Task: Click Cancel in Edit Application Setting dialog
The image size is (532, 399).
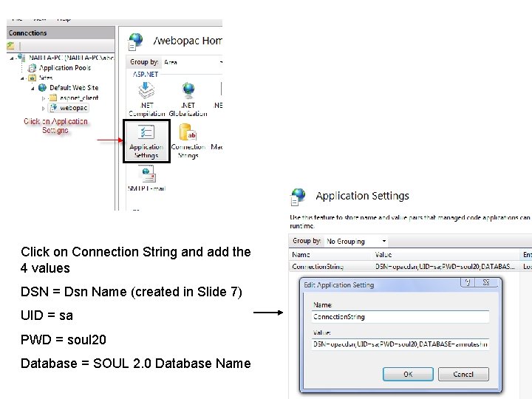Action: coord(463,374)
